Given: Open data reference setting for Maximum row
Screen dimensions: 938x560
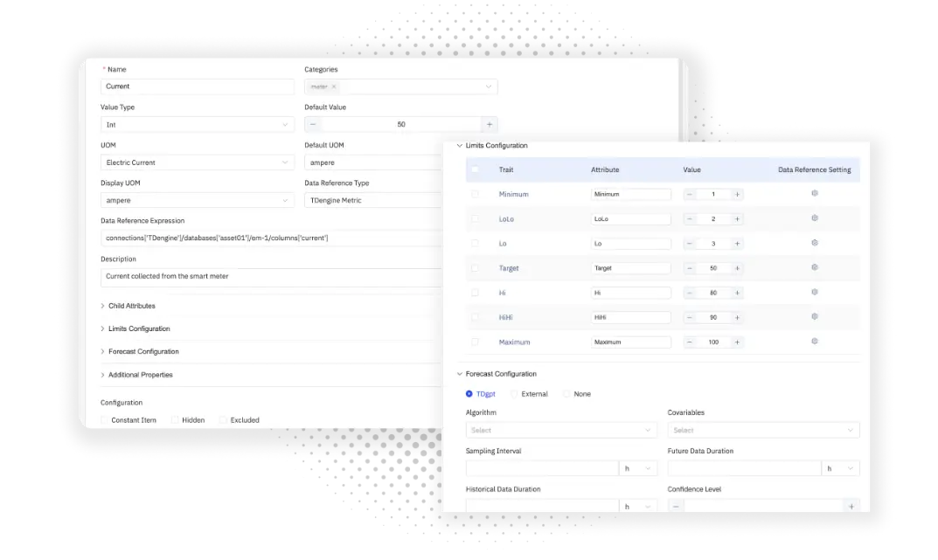Looking at the screenshot, I should click(x=814, y=342).
